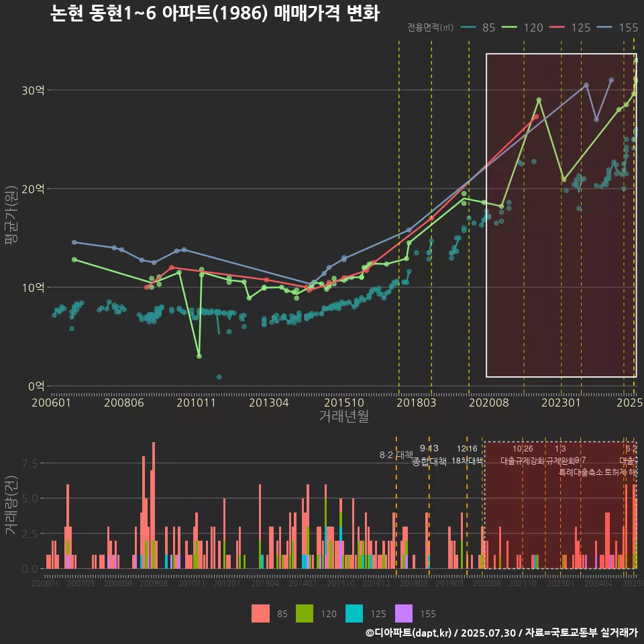The image size is (644, 644).
Task: Click the tallest bar in the volume chart
Action: 154,504
